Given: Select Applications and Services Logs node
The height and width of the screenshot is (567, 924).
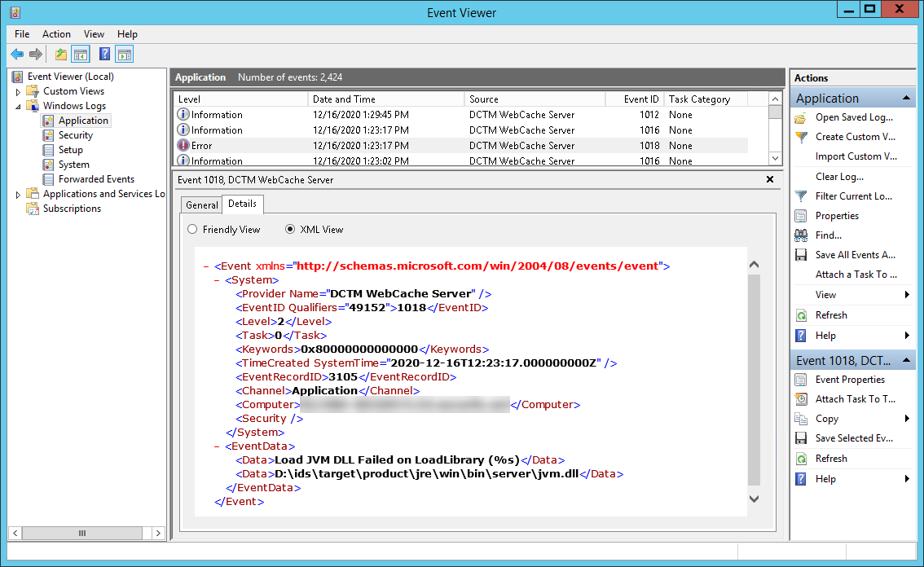Looking at the screenshot, I should point(103,194).
